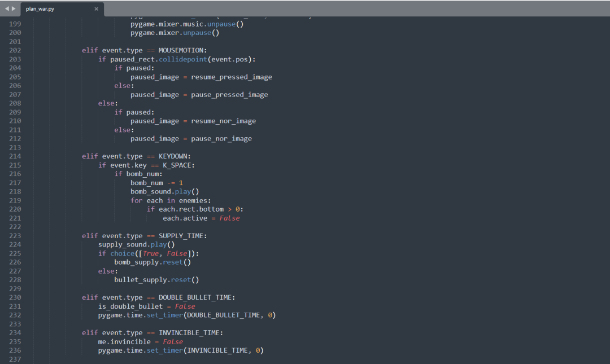Switch to the plan_war.py tab

51,9
